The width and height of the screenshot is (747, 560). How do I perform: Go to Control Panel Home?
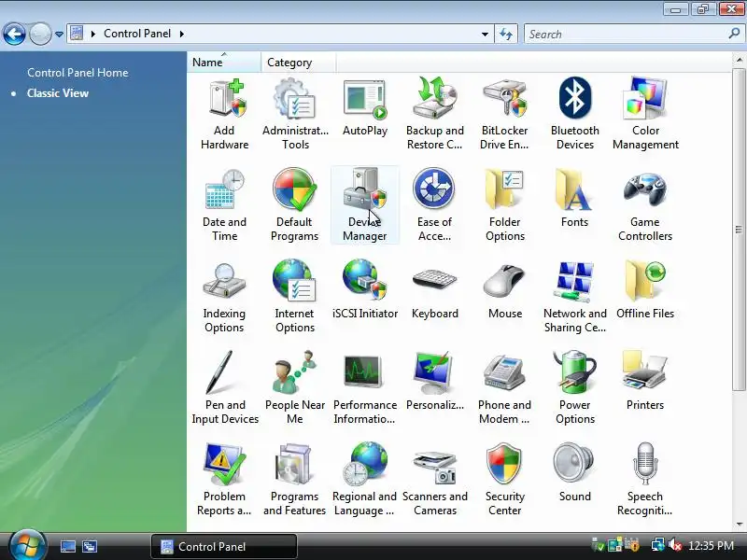coord(78,73)
